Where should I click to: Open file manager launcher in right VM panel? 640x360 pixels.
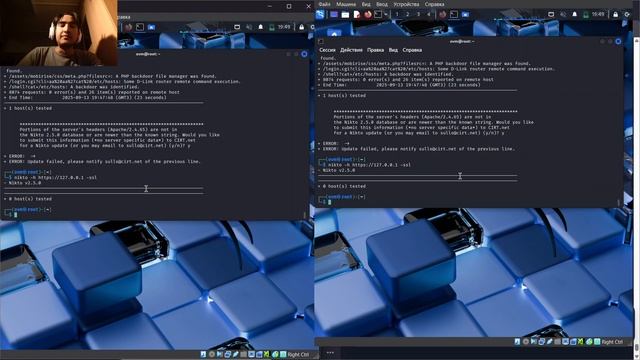[x=345, y=14]
